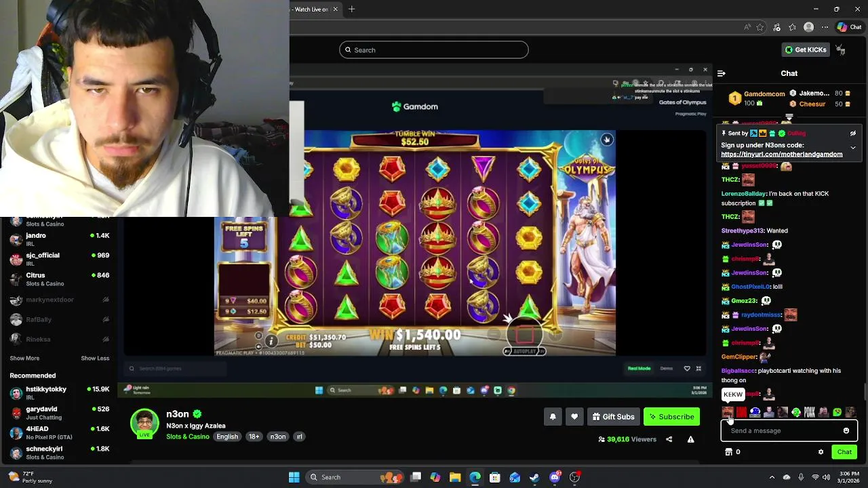Open the tinyurl motherlandgamdom link
The height and width of the screenshot is (488, 868).
[x=782, y=154]
